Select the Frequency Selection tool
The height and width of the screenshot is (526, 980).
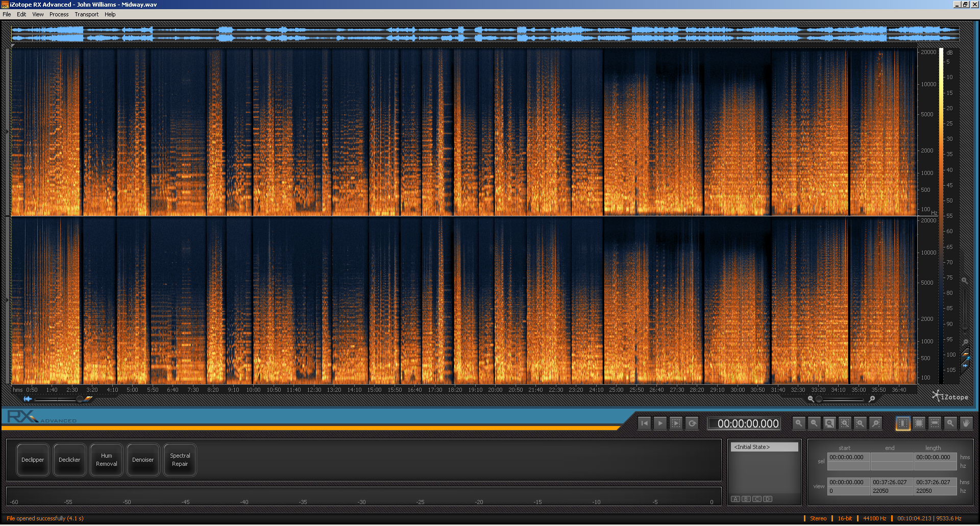pyautogui.click(x=935, y=423)
